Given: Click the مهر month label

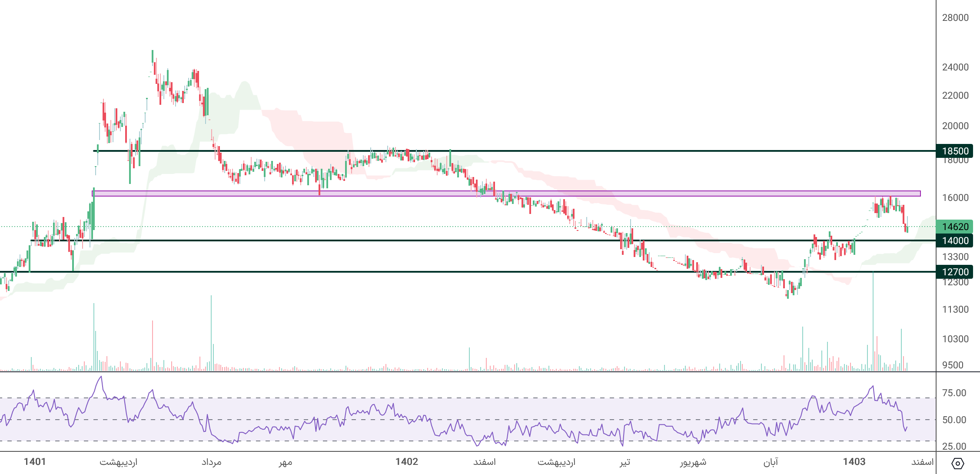Looking at the screenshot, I should tap(286, 462).
